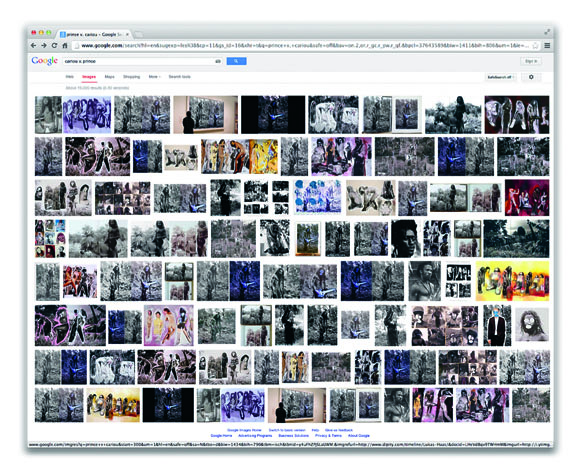Screen dimensions: 580x474
Task: Open the shirtless man portrait thumbnail, fifth row
Action: click(425, 281)
